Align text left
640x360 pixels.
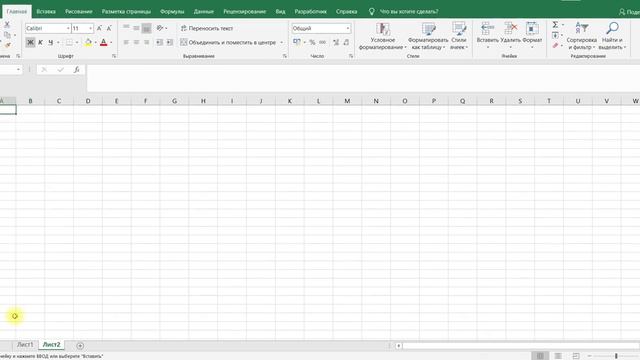126,42
